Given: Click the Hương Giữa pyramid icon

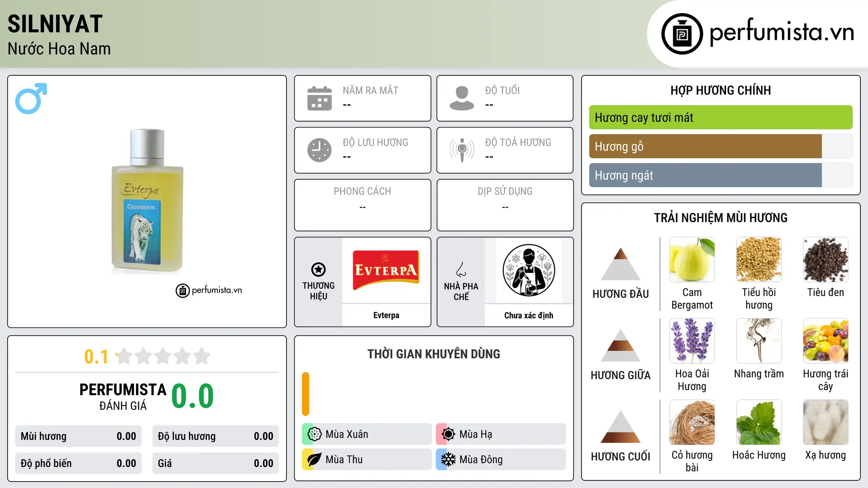Looking at the screenshot, I should point(620,345).
